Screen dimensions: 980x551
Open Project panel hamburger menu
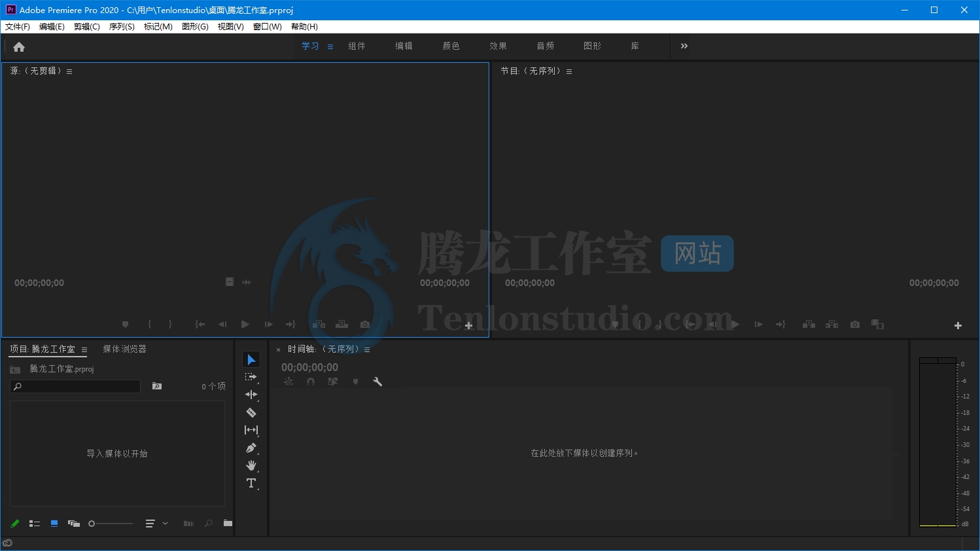(x=84, y=350)
